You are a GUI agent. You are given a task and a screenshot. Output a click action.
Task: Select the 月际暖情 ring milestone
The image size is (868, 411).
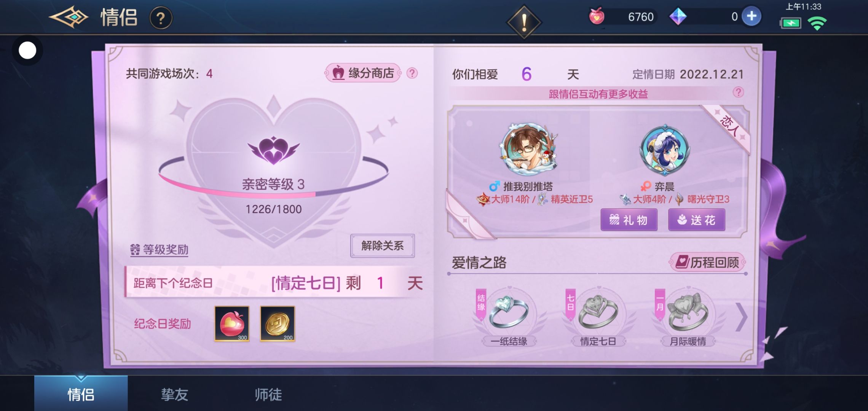tap(688, 317)
